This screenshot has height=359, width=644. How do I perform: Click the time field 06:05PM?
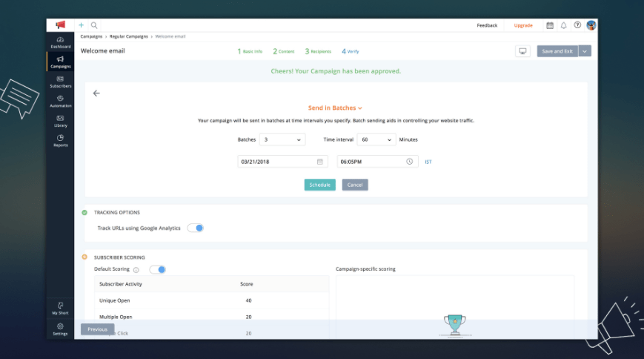click(377, 162)
